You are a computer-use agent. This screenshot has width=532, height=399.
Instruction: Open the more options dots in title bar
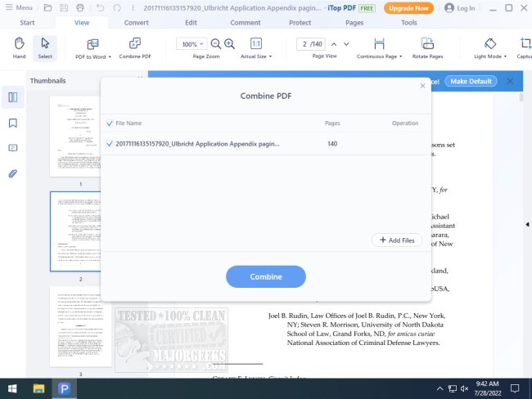click(133, 7)
